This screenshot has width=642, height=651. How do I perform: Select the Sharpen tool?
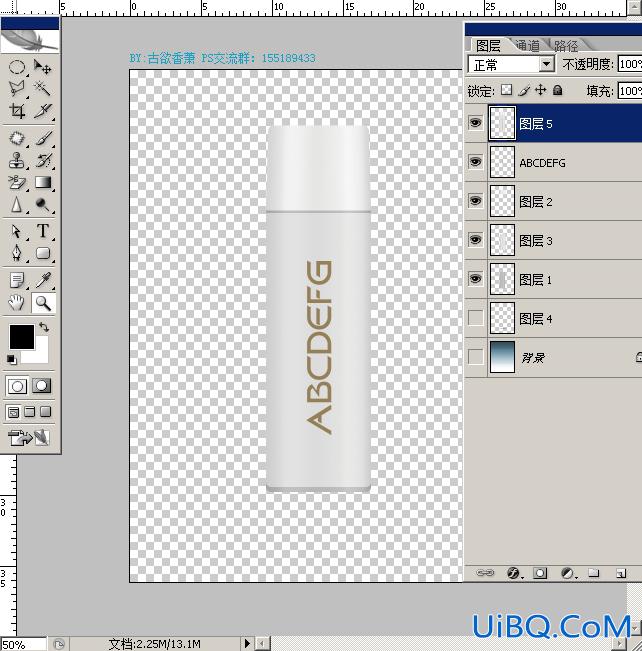(17, 204)
